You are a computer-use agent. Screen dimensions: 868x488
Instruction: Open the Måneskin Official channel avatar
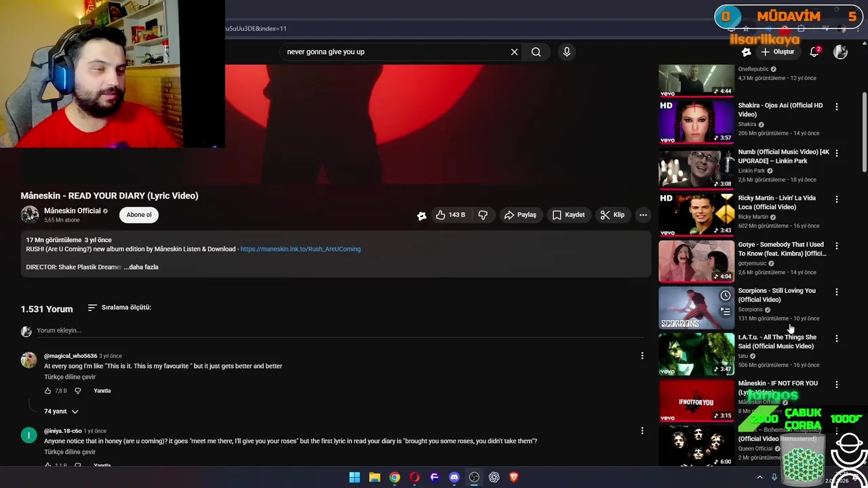30,215
